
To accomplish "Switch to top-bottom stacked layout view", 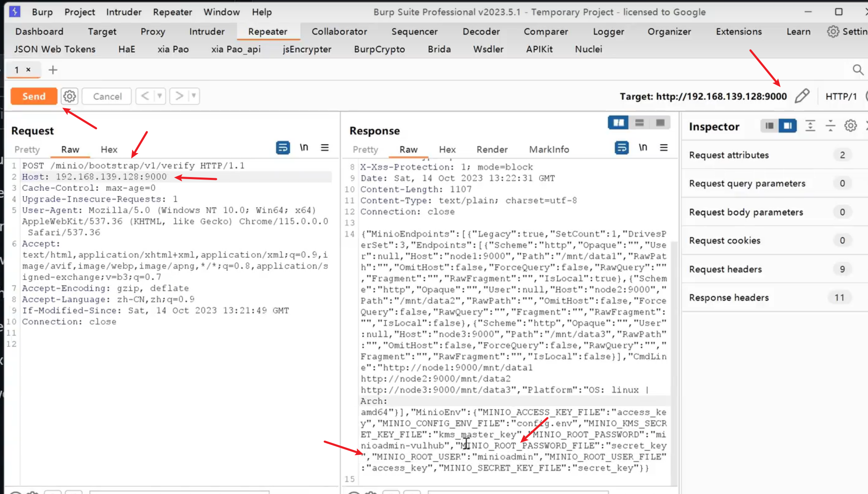I will click(x=639, y=123).
